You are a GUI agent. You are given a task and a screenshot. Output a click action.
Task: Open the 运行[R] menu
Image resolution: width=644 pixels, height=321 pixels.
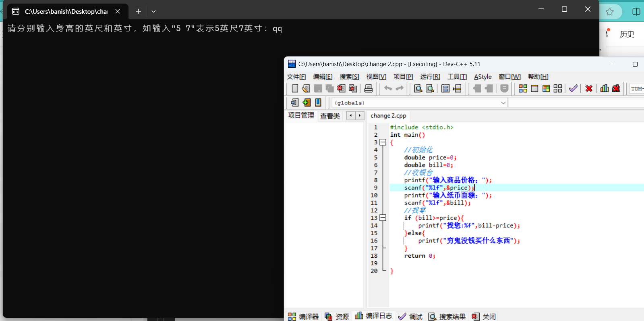[x=430, y=77]
